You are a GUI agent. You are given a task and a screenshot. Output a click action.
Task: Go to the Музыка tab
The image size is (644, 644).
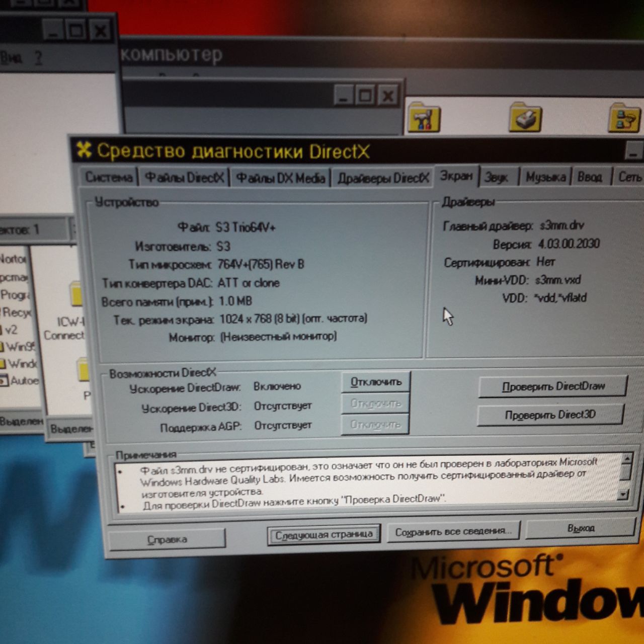[x=546, y=177]
